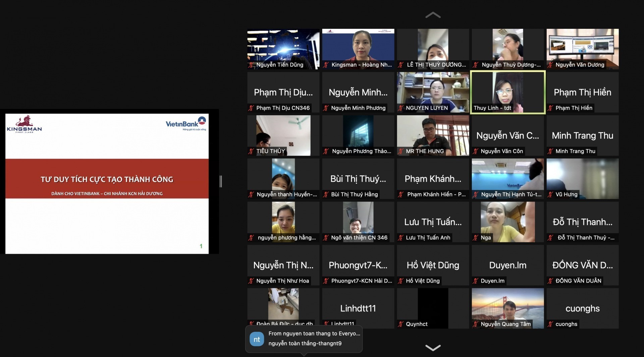Click the muted mic icon beside NGUYEN LUYEN

(400, 108)
